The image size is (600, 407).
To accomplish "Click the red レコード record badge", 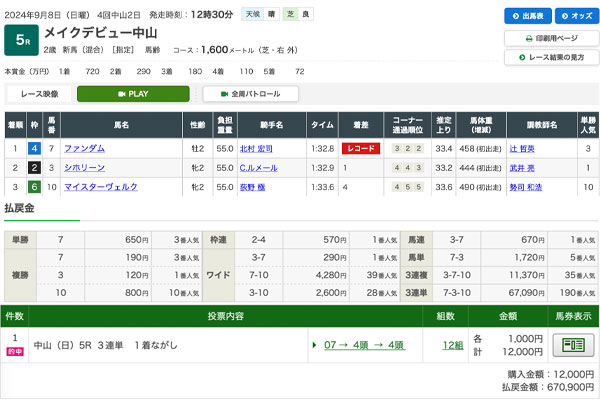I will click(x=361, y=148).
